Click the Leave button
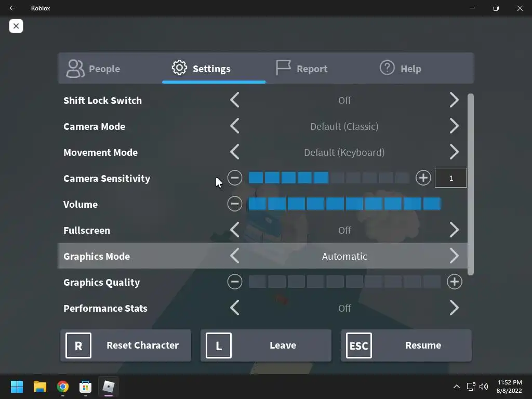Viewport: 532px width, 399px height. click(266, 345)
